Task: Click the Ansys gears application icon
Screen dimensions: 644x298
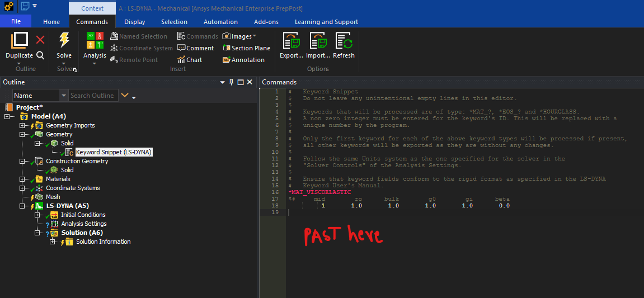Action: coord(9,6)
